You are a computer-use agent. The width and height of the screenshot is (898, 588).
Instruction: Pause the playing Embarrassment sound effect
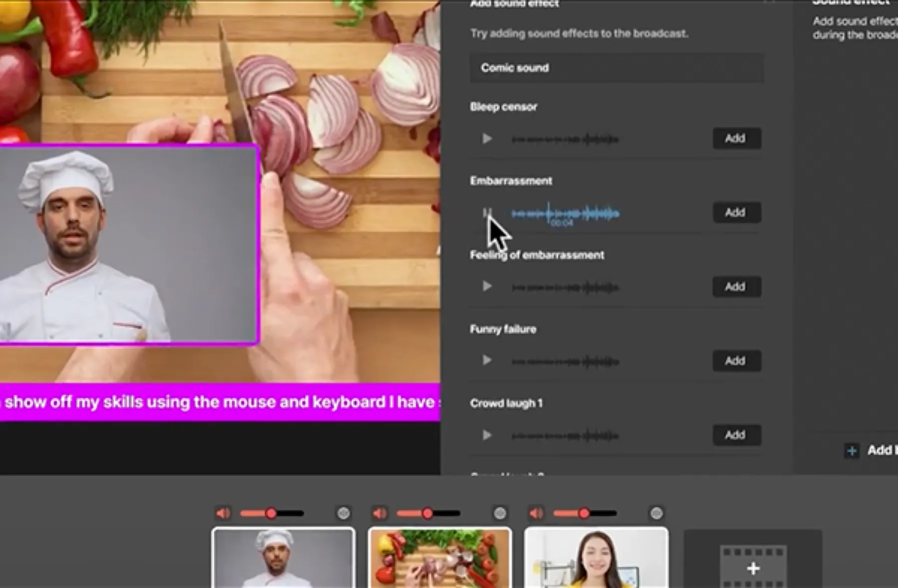pyautogui.click(x=486, y=213)
